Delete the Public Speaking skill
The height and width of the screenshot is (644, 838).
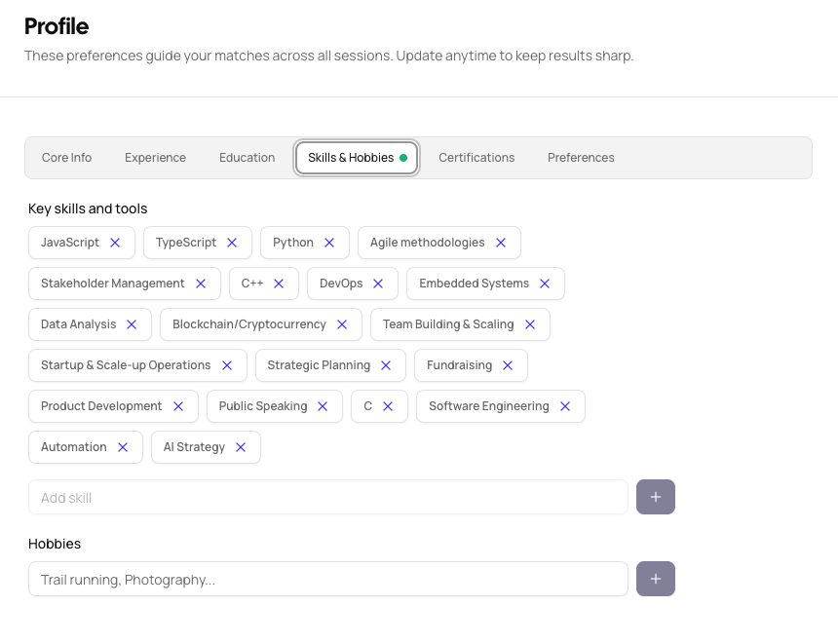[323, 406]
